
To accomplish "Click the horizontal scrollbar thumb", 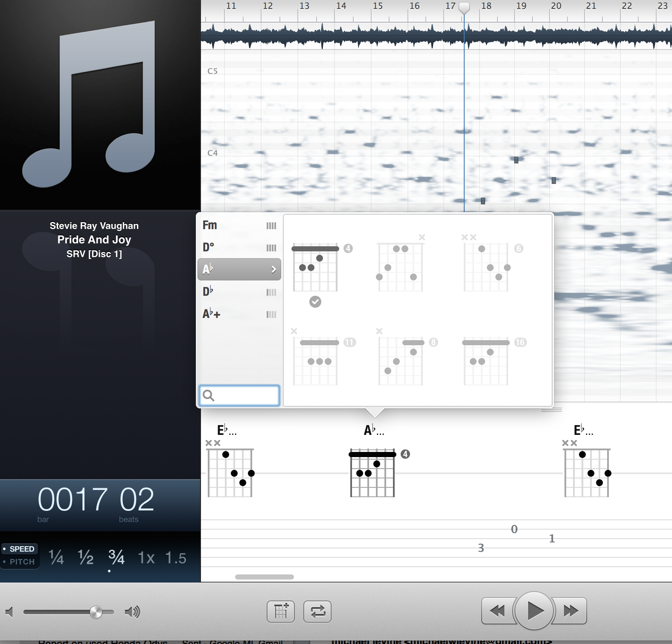I will click(265, 577).
